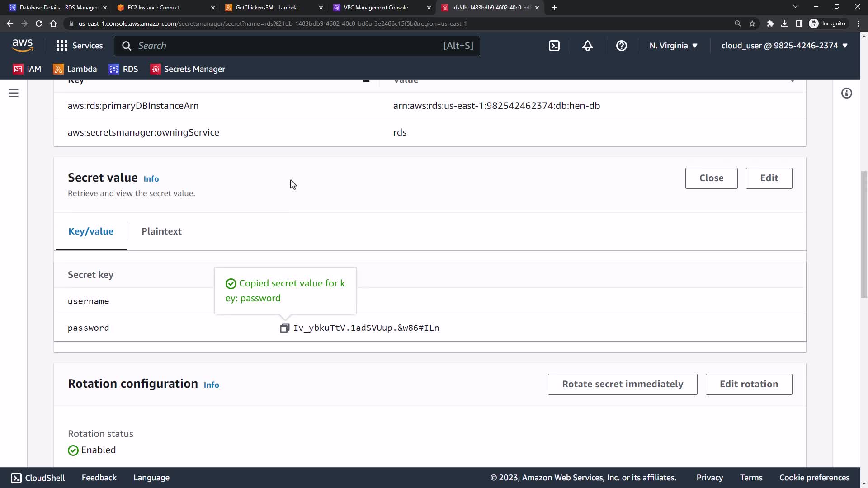868x488 pixels.
Task: Switch to the Plaintext tab
Action: tap(161, 231)
